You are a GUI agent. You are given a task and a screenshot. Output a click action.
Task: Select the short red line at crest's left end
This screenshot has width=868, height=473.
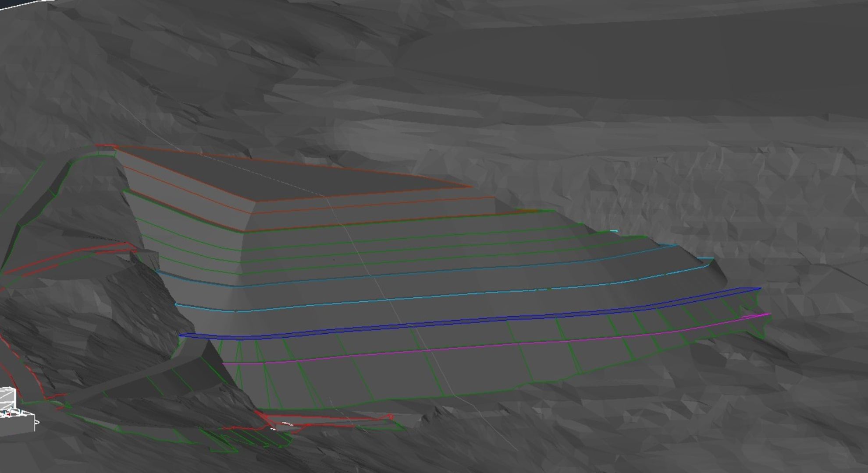(x=106, y=146)
